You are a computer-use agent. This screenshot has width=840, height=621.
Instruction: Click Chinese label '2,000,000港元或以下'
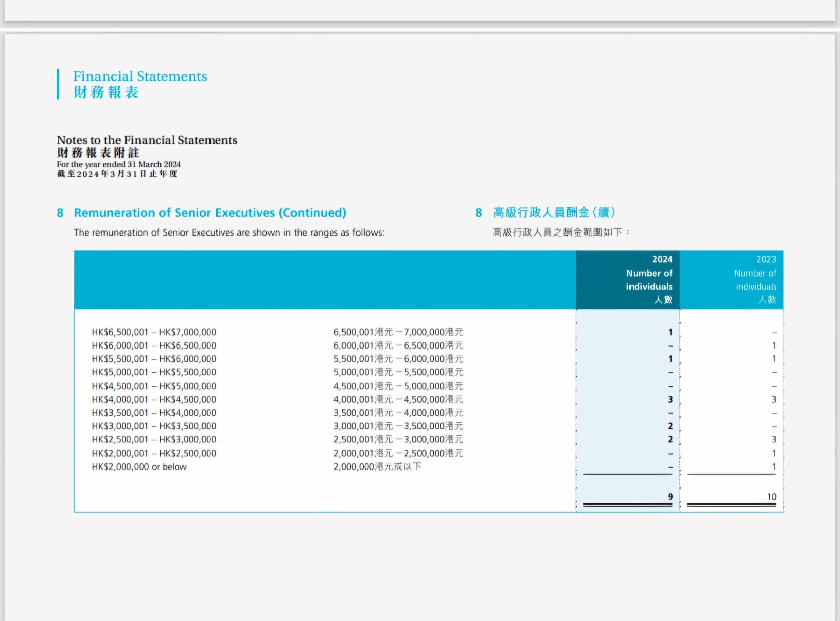377,467
